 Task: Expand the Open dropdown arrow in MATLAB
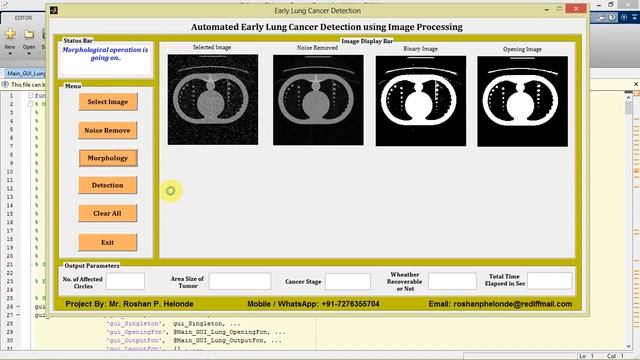29,53
